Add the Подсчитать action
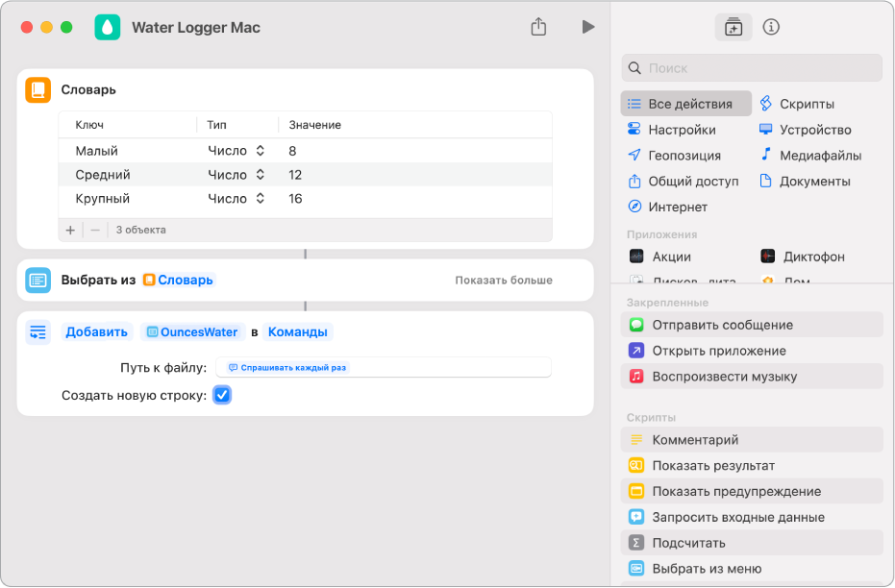The height and width of the screenshot is (588, 895). (x=752, y=543)
